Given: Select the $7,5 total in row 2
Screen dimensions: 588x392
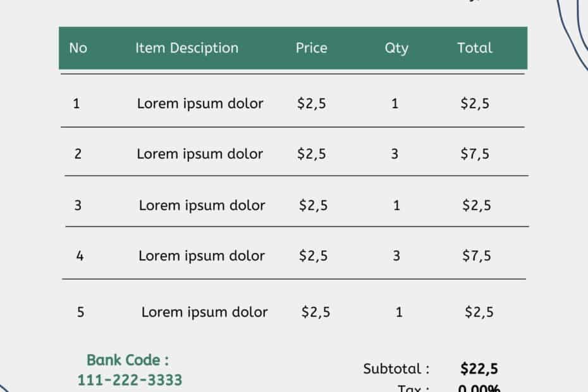Looking at the screenshot, I should (x=475, y=154).
